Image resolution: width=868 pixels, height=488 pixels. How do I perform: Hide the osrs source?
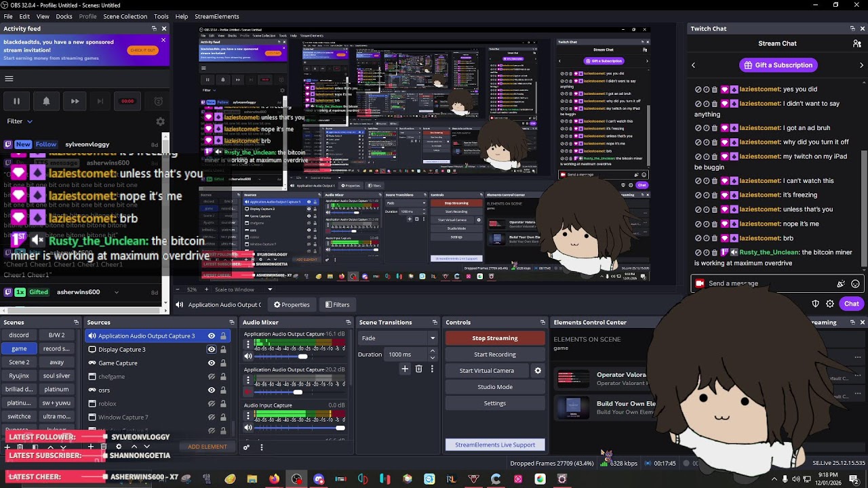point(212,390)
